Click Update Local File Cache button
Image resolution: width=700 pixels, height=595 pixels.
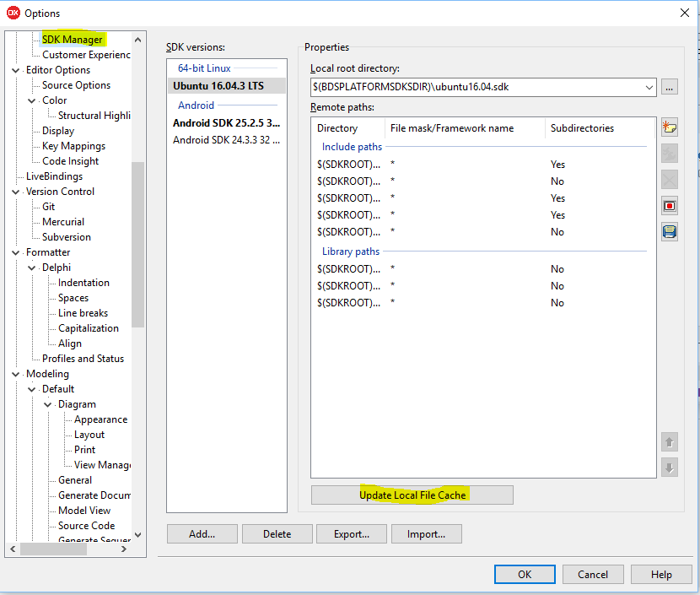pyautogui.click(x=412, y=495)
